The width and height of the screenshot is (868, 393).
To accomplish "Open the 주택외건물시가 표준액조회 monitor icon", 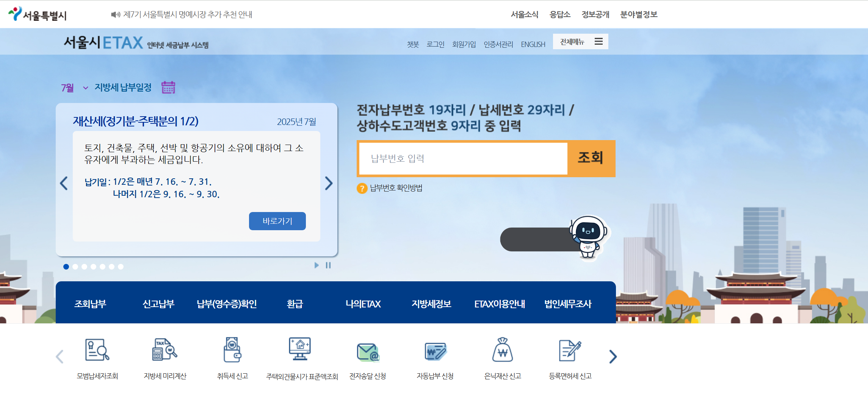I will point(300,349).
